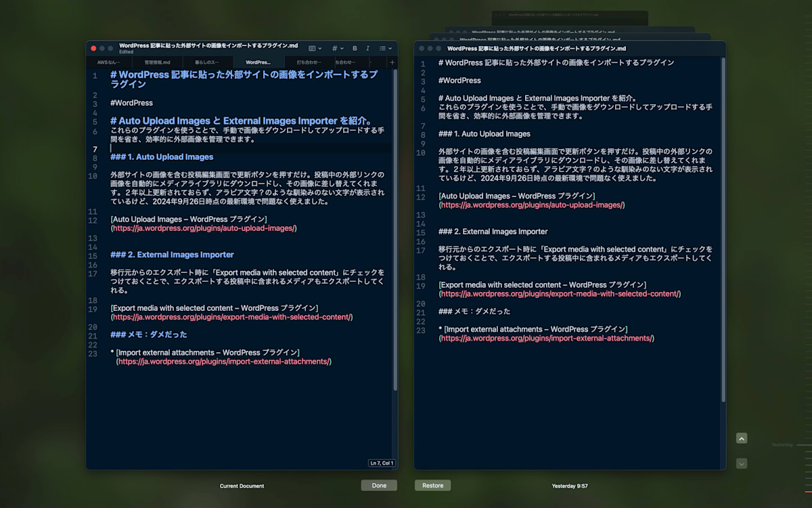This screenshot has height=508, width=812.
Task: Click heading '### 2. External Images Importer' in current document
Action: [172, 255]
